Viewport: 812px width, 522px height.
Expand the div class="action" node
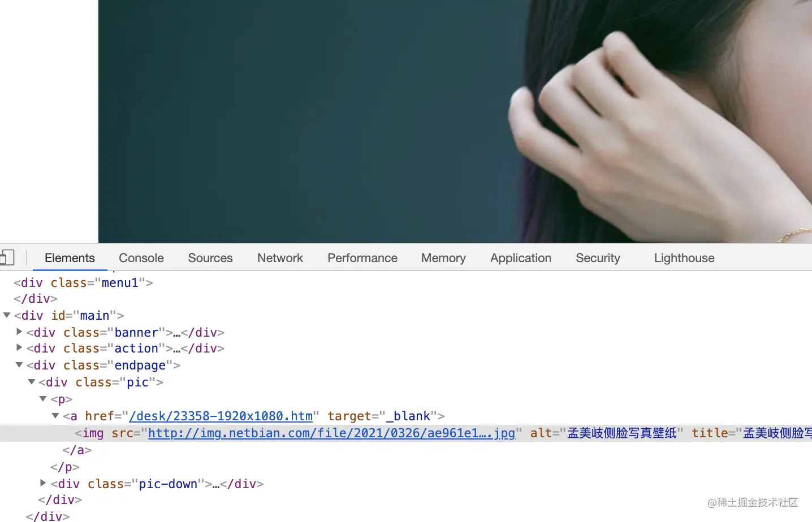19,347
